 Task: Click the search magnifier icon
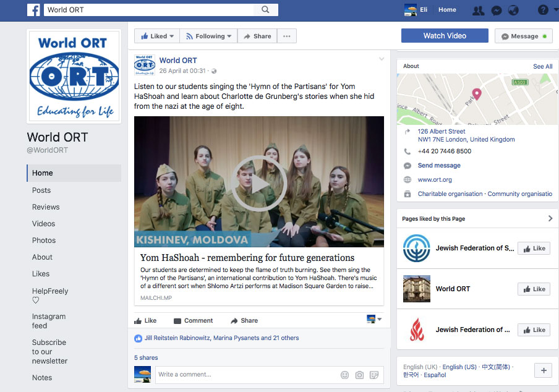265,10
